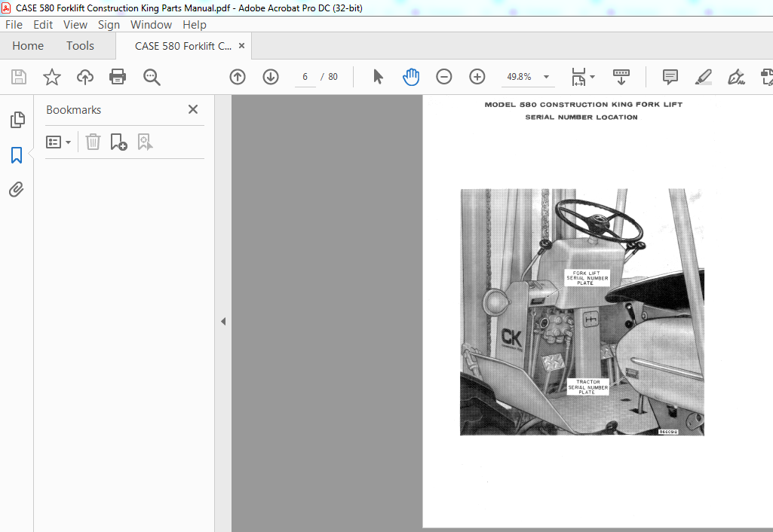Open the Attachments paperclip panel
This screenshot has width=773, height=532.
[x=17, y=190]
